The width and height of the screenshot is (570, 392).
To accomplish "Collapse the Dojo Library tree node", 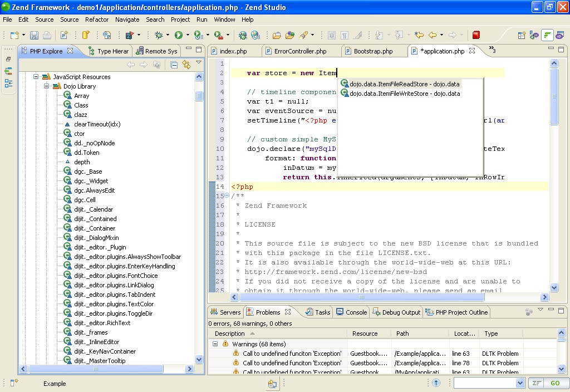I will click(47, 86).
